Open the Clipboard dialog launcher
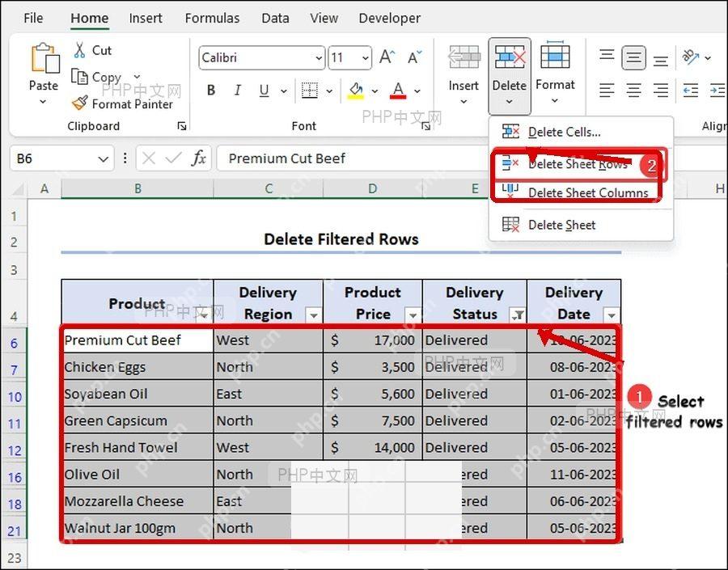Viewport: 728px width, 570px height. pos(182,126)
